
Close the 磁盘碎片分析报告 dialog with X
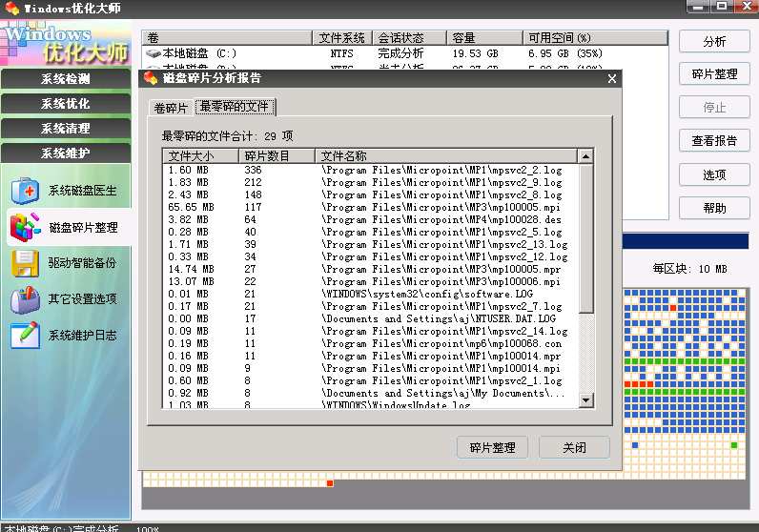coord(612,78)
